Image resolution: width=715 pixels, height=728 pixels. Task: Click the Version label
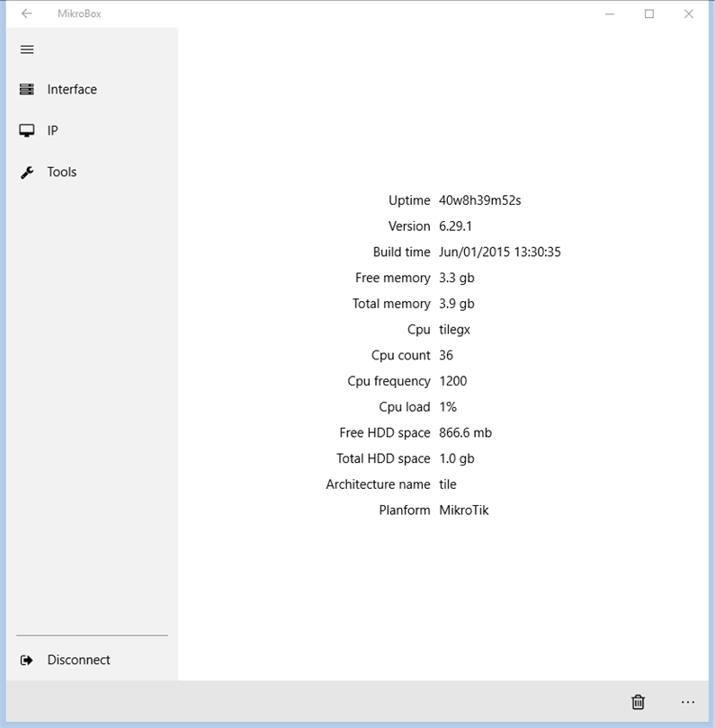[409, 226]
